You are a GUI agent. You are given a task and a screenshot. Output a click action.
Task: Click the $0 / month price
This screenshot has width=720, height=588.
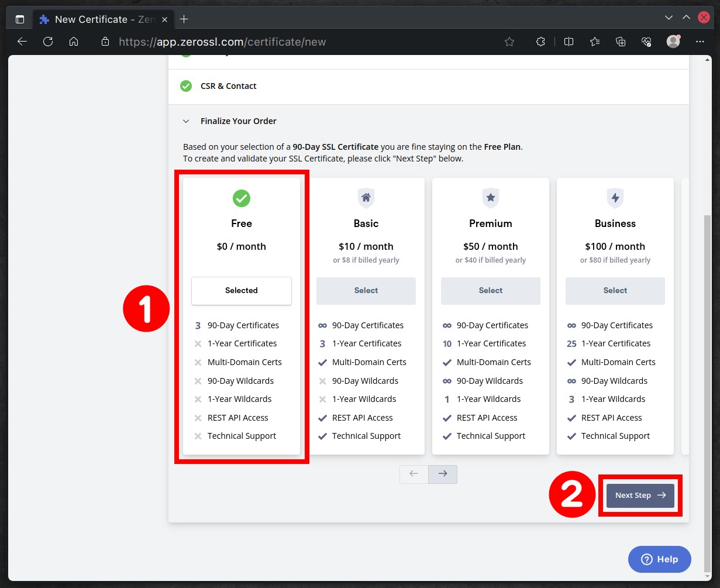pos(242,246)
